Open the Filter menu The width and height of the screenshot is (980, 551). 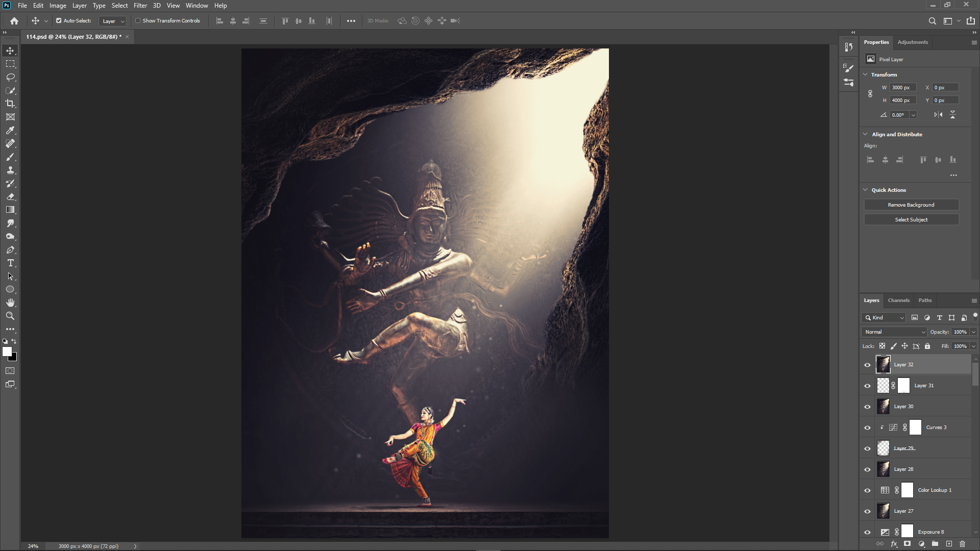tap(140, 6)
